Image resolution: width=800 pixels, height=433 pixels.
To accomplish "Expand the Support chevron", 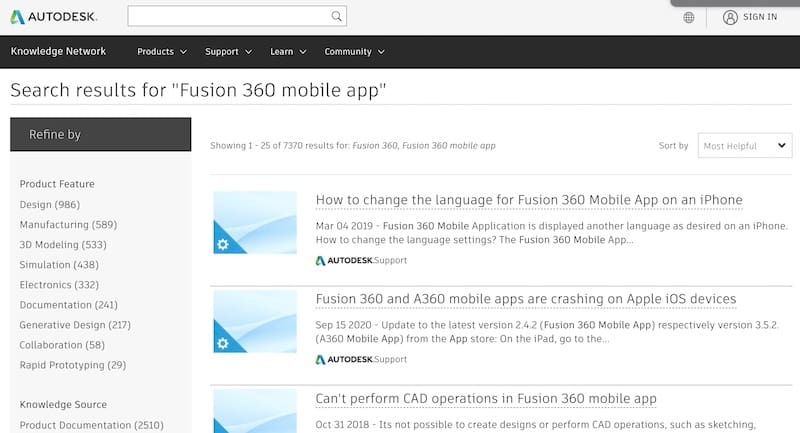I will (x=248, y=52).
